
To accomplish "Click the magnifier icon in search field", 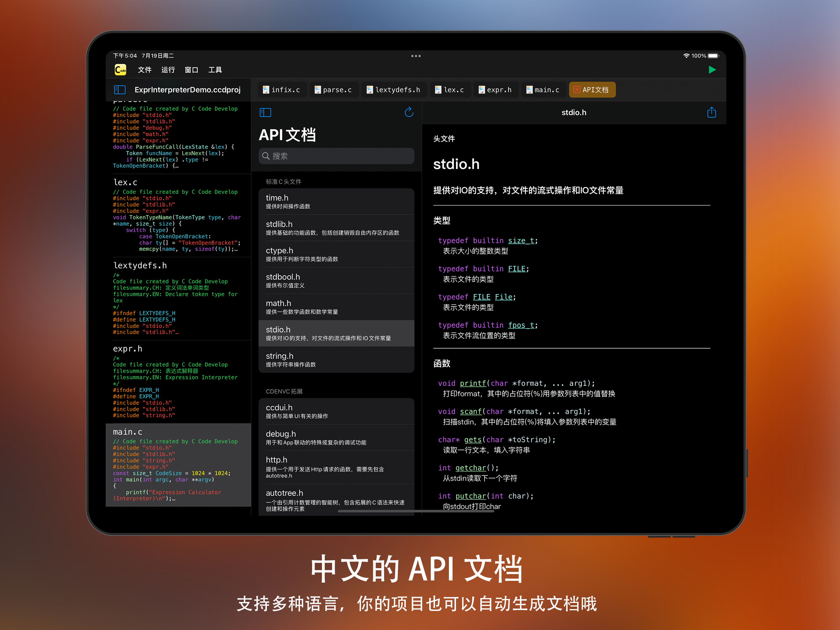I will pos(266,156).
